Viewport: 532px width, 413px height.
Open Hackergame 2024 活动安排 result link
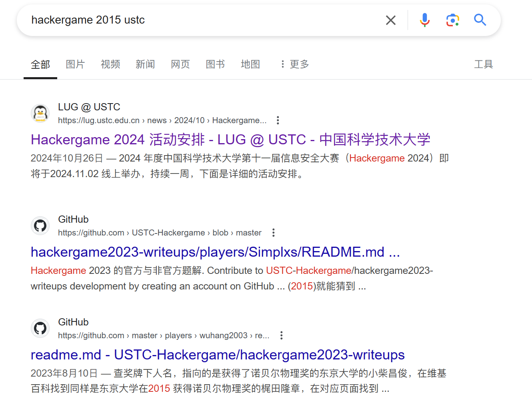point(230,140)
